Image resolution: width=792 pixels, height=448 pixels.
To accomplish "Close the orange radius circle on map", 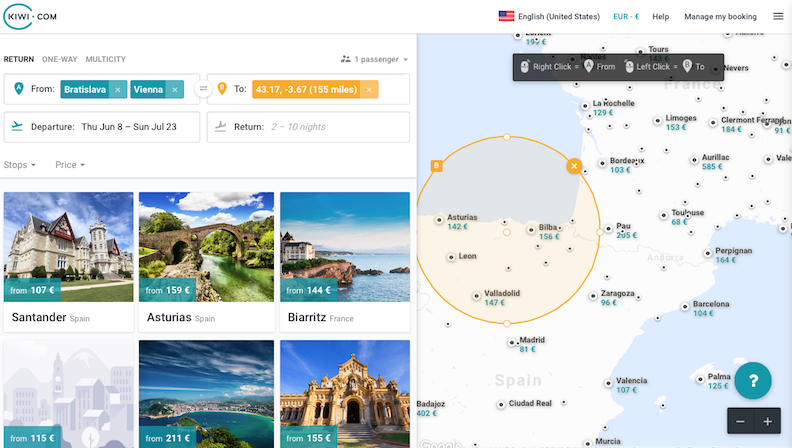I will tap(574, 166).
